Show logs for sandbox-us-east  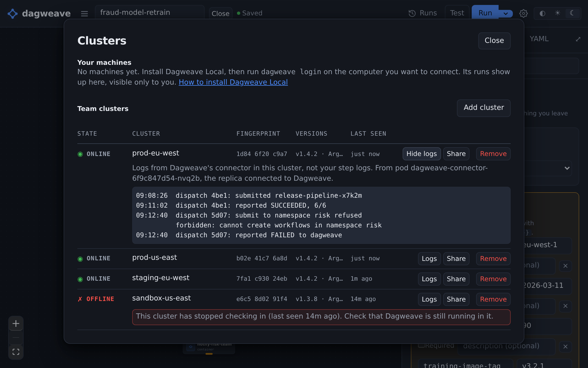[x=429, y=299]
